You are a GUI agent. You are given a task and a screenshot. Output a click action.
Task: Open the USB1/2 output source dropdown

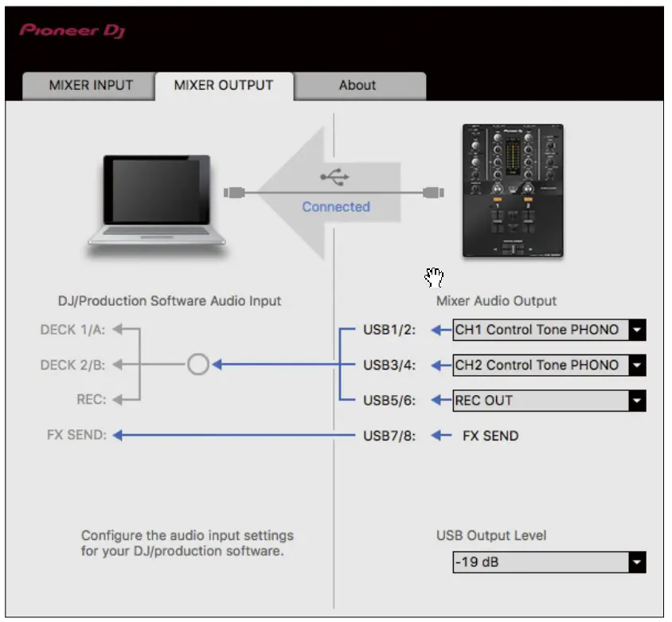639,330
